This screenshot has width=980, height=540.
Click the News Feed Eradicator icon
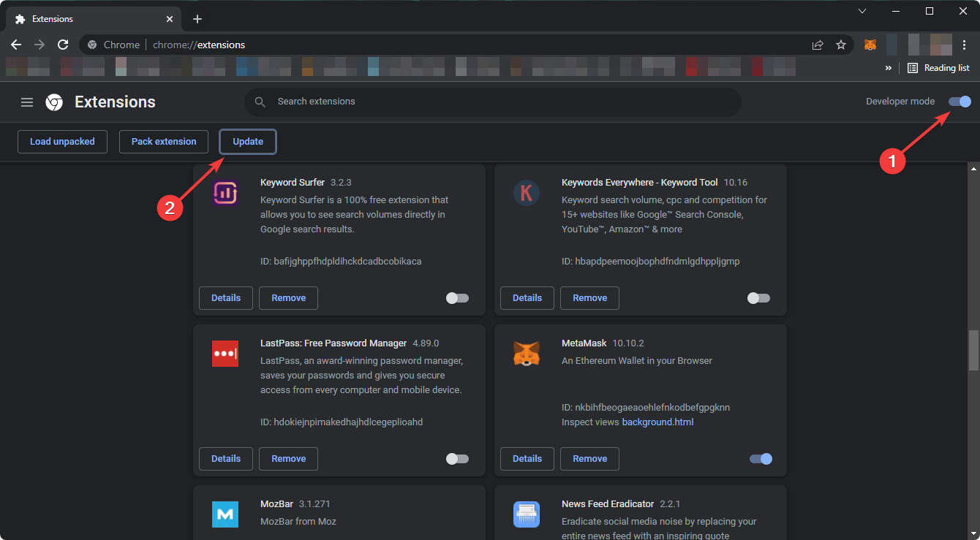click(x=527, y=514)
